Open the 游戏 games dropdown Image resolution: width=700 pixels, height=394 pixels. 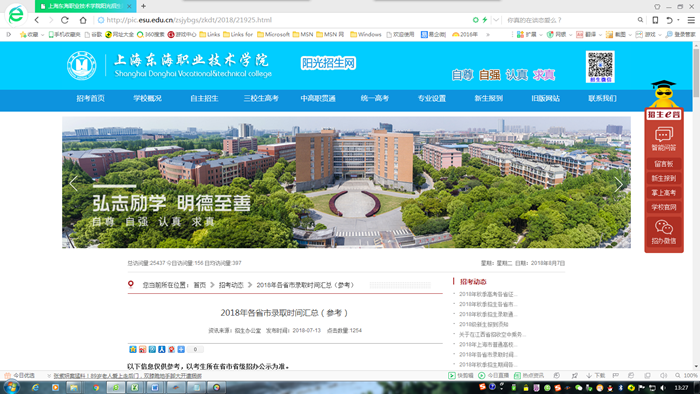point(649,34)
